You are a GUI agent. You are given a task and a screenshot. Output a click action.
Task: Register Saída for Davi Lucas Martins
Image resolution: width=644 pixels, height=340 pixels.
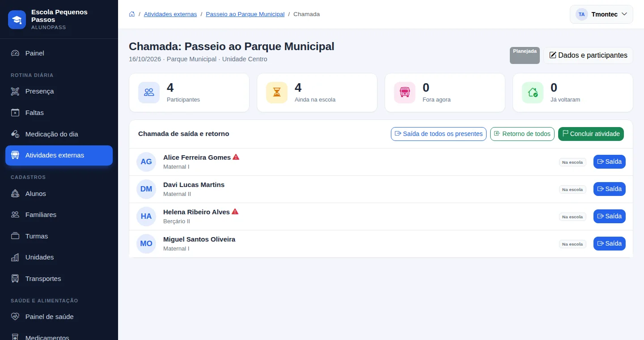click(x=610, y=189)
